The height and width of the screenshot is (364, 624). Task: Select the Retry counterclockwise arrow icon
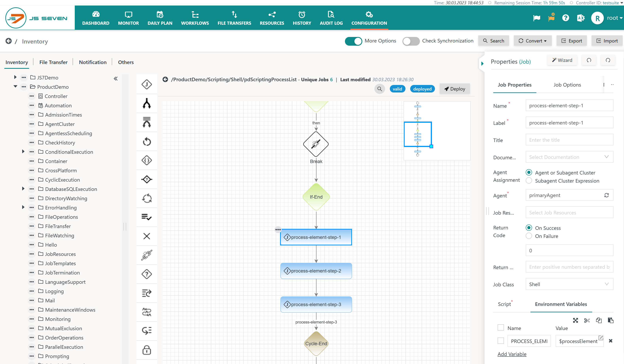[147, 141]
